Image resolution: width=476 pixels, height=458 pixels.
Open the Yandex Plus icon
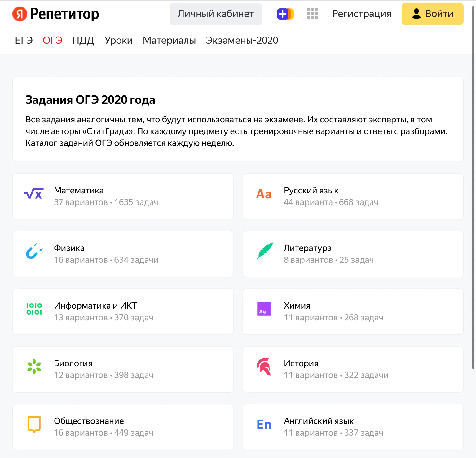click(285, 14)
